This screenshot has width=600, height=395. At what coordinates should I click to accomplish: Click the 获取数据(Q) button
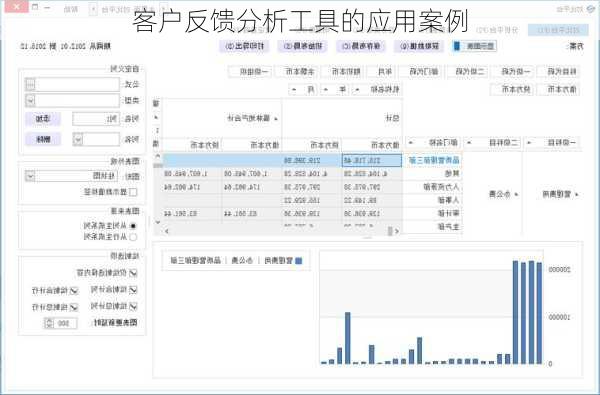point(419,46)
